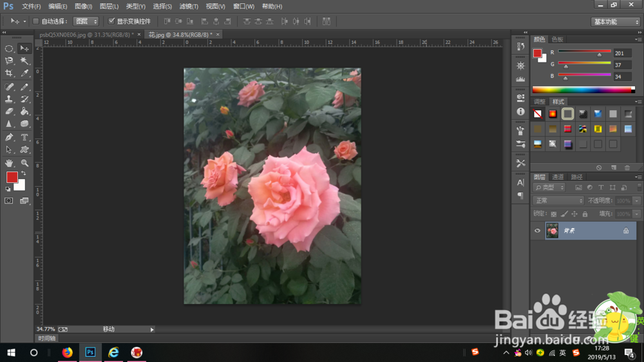Close the 花.jpg document tab
Screen dimensions: 644x362
coord(218,35)
